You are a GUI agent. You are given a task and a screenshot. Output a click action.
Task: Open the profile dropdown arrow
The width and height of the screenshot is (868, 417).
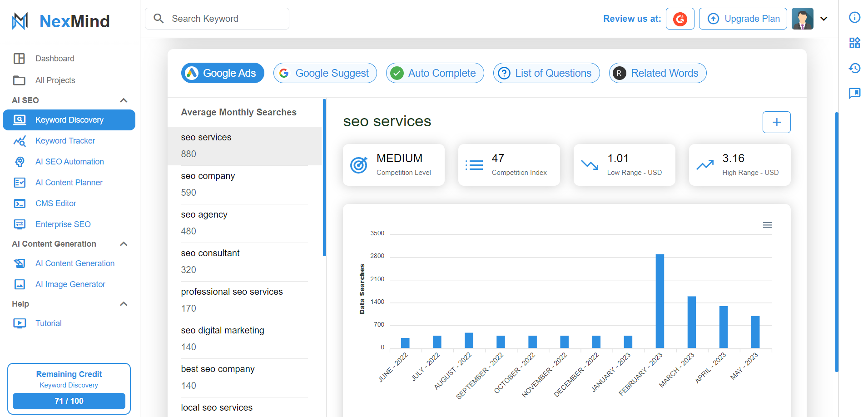click(824, 19)
